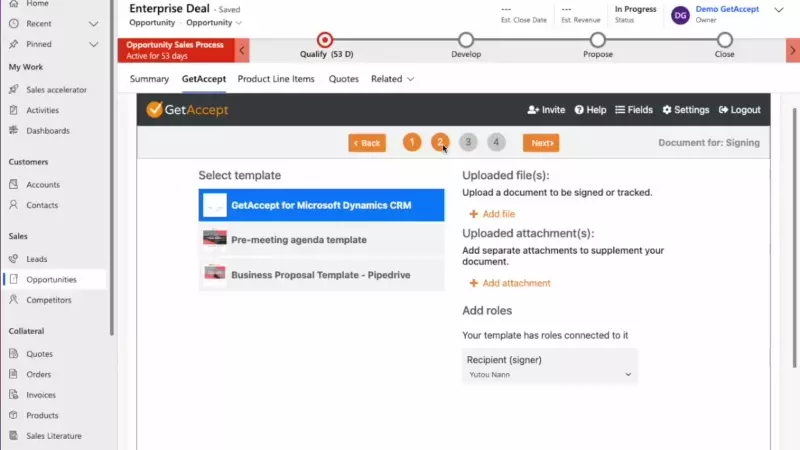Go to wizard step 3
Screen dimensions: 800x450
(468, 142)
